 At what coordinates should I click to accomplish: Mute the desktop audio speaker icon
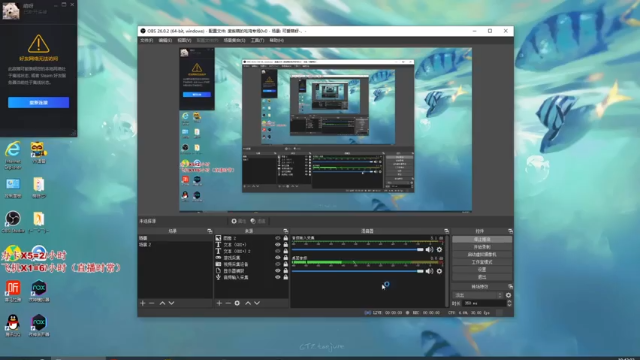pos(429,271)
